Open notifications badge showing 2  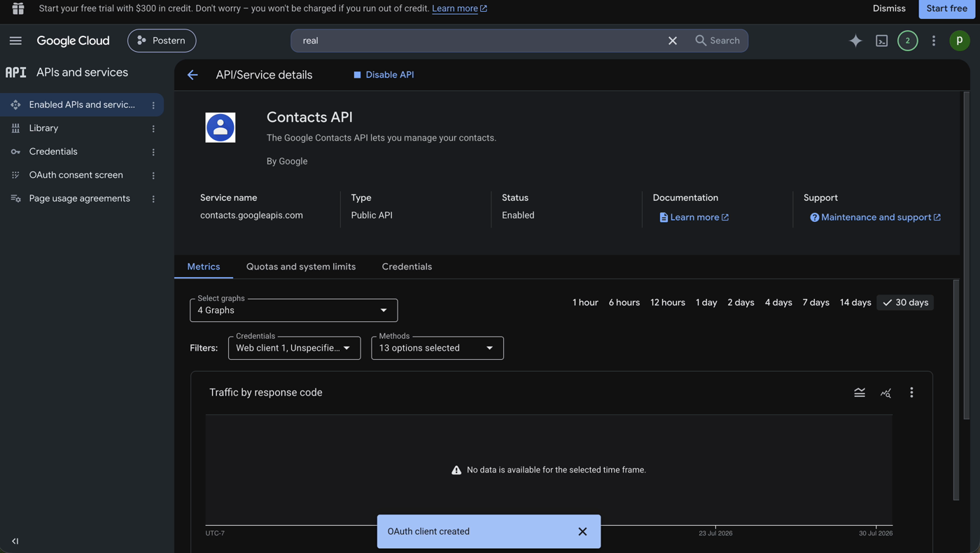tap(908, 41)
